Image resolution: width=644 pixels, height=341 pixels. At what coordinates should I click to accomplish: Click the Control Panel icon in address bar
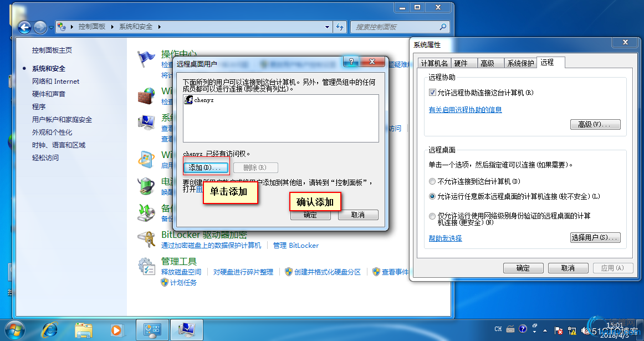pos(62,27)
